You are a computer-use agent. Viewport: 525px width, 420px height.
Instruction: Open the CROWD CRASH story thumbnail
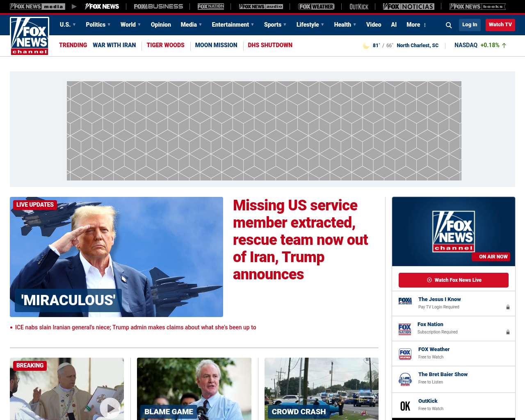(322, 389)
